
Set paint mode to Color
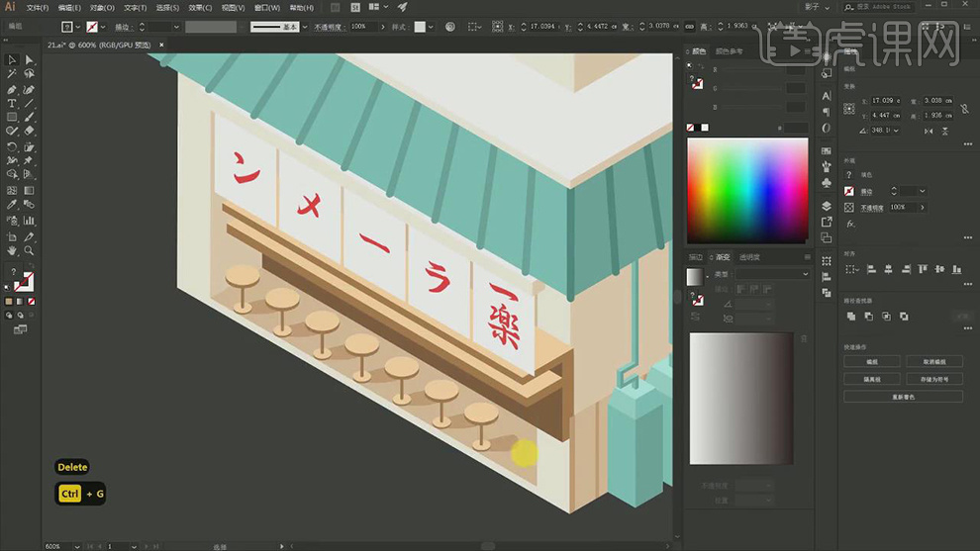(x=9, y=301)
